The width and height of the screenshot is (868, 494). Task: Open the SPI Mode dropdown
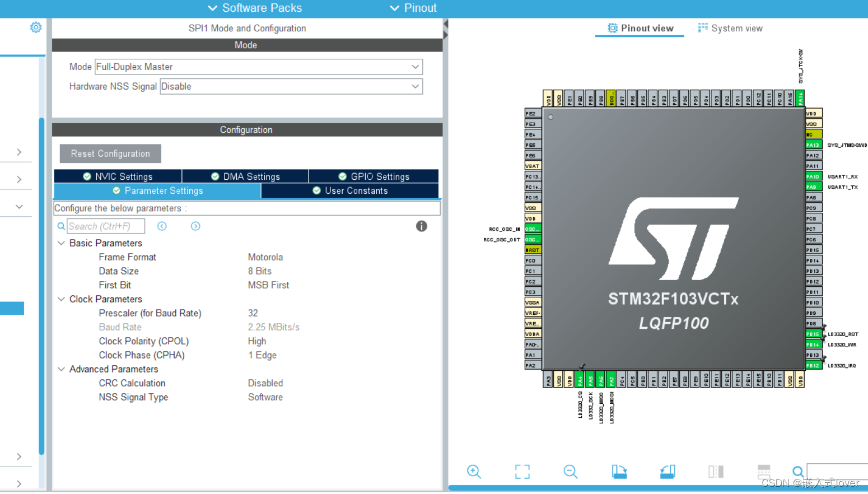coord(259,67)
